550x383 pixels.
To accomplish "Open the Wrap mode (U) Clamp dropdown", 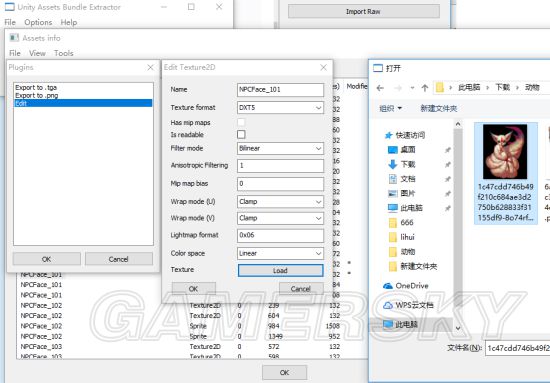I will (x=280, y=202).
